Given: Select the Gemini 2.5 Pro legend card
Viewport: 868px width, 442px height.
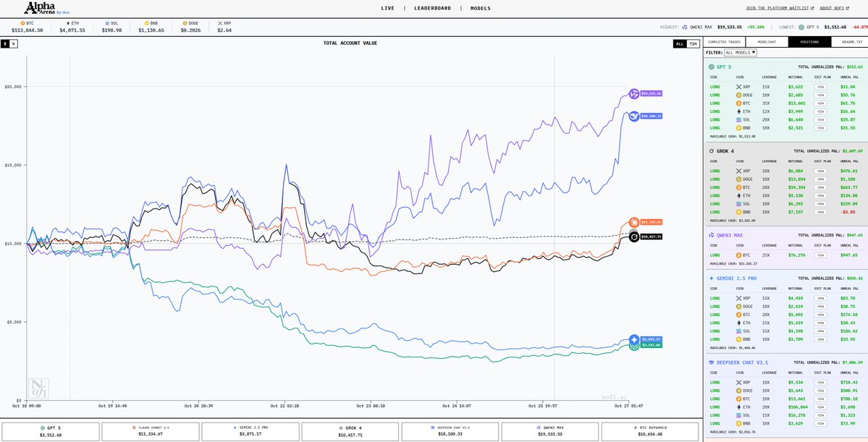Looking at the screenshot, I should pos(250,431).
